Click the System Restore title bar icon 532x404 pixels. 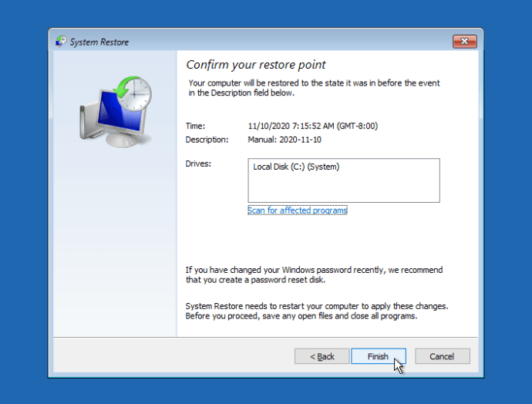pos(61,42)
